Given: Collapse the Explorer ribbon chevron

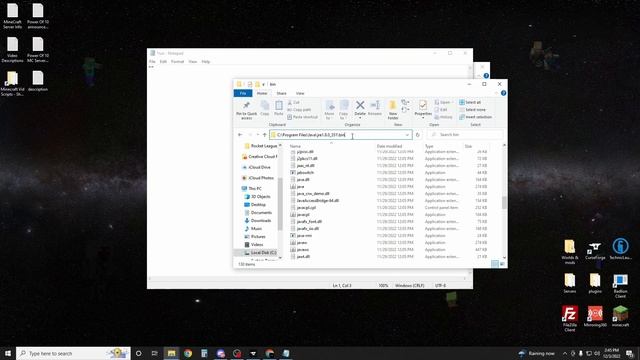Looking at the screenshot, I should click(497, 93).
